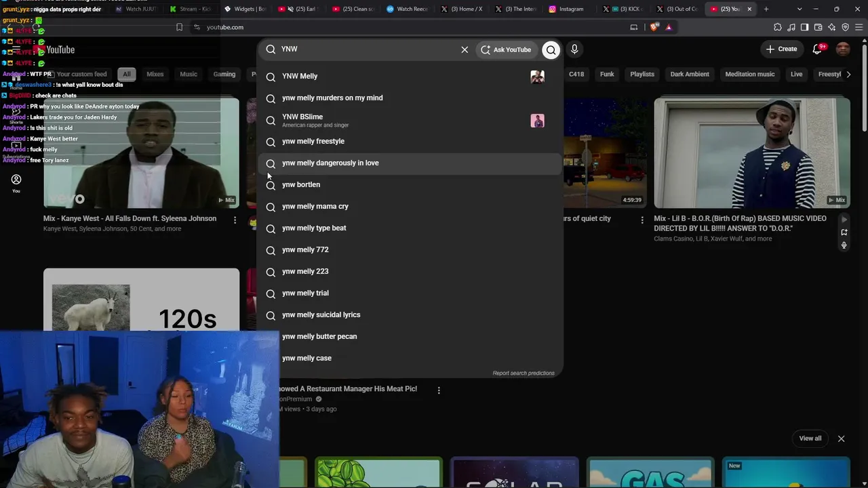The height and width of the screenshot is (488, 868).
Task: Choose the YNW Melly suggestion
Action: [410, 77]
